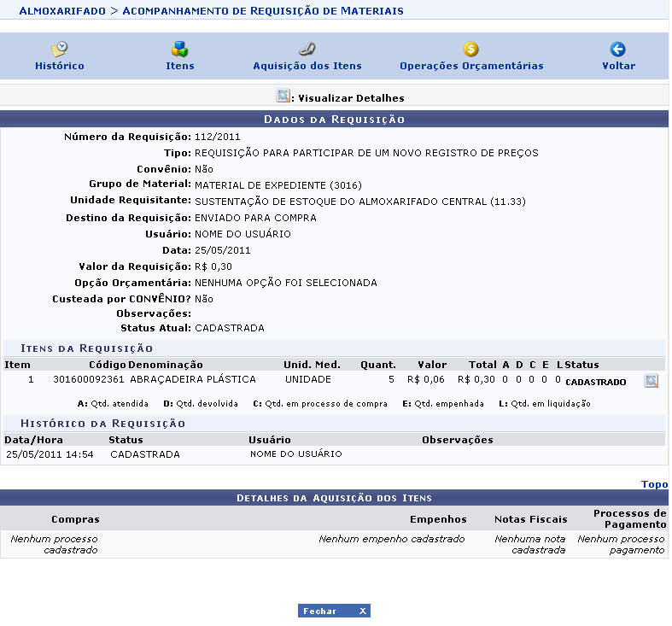The height and width of the screenshot is (626, 672).
Task: Click ABRAÇADEIRA PLÁSTICA denomination
Action: pos(193,379)
